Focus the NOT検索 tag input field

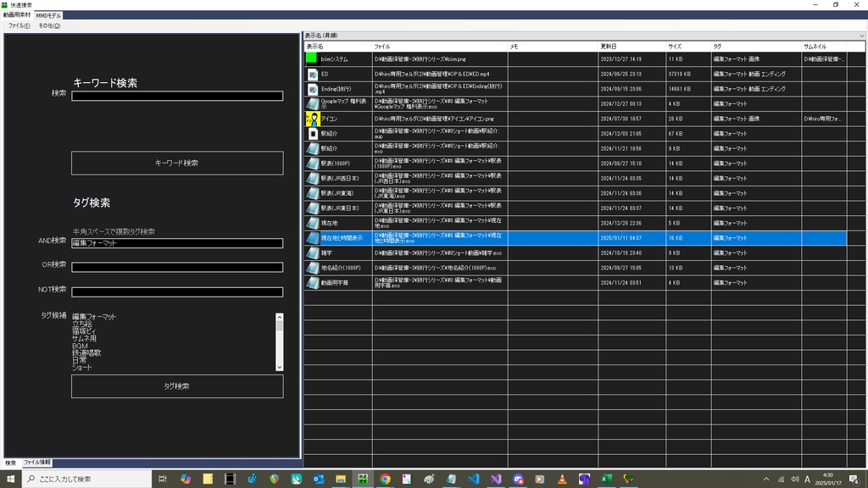tap(177, 292)
